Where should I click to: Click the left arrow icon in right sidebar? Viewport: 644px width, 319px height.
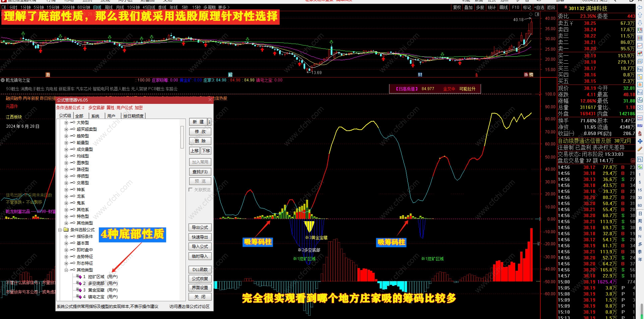(640, 7)
